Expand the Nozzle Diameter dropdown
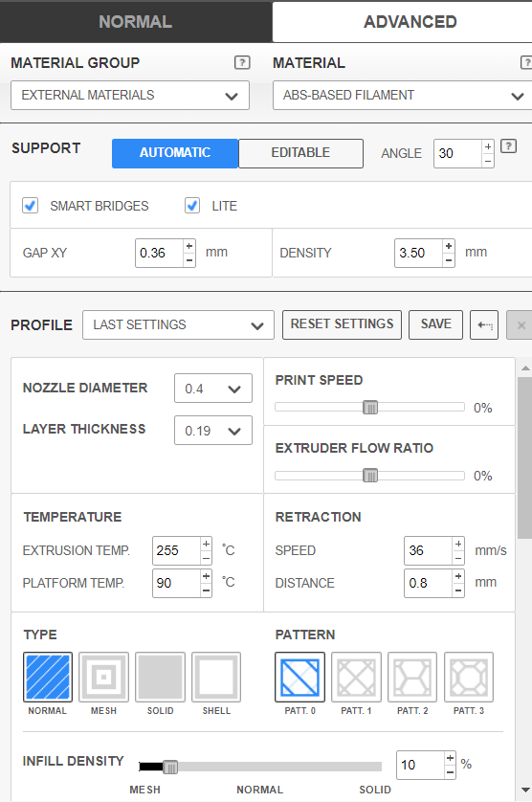The width and height of the screenshot is (532, 802). pos(213,389)
